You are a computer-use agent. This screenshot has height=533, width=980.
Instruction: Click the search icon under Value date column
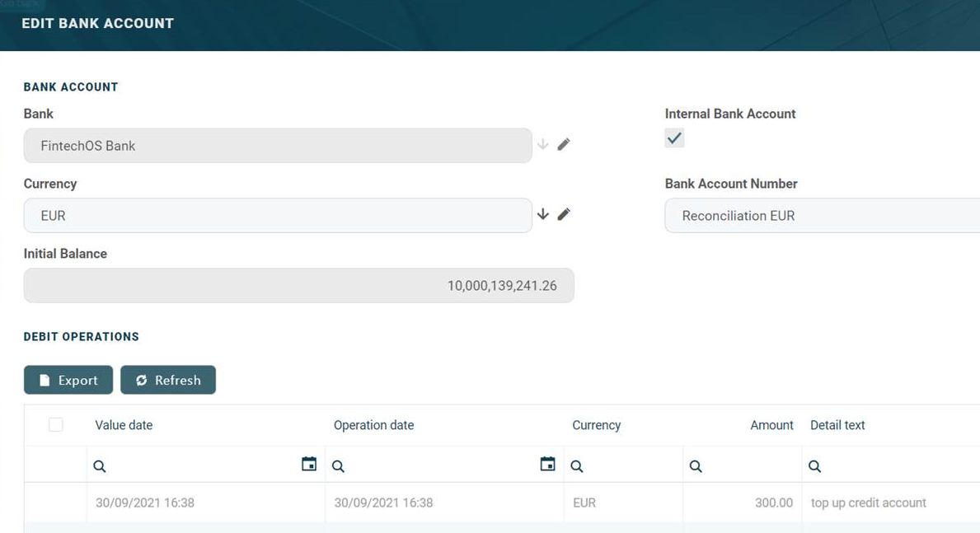click(x=100, y=466)
